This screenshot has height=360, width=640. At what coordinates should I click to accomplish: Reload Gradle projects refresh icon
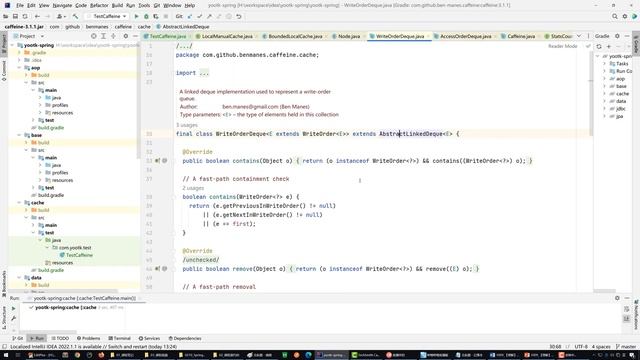coord(599,47)
